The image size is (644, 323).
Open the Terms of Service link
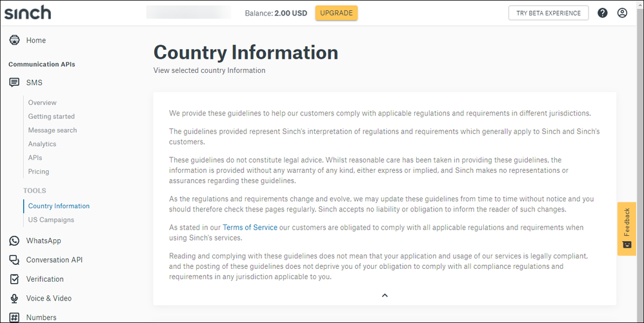[x=250, y=228]
